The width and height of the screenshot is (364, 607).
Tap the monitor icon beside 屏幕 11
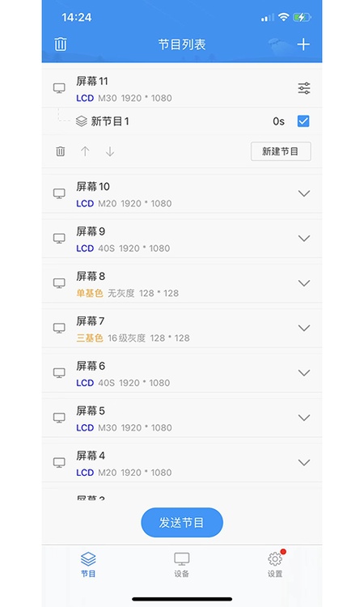pyautogui.click(x=59, y=88)
